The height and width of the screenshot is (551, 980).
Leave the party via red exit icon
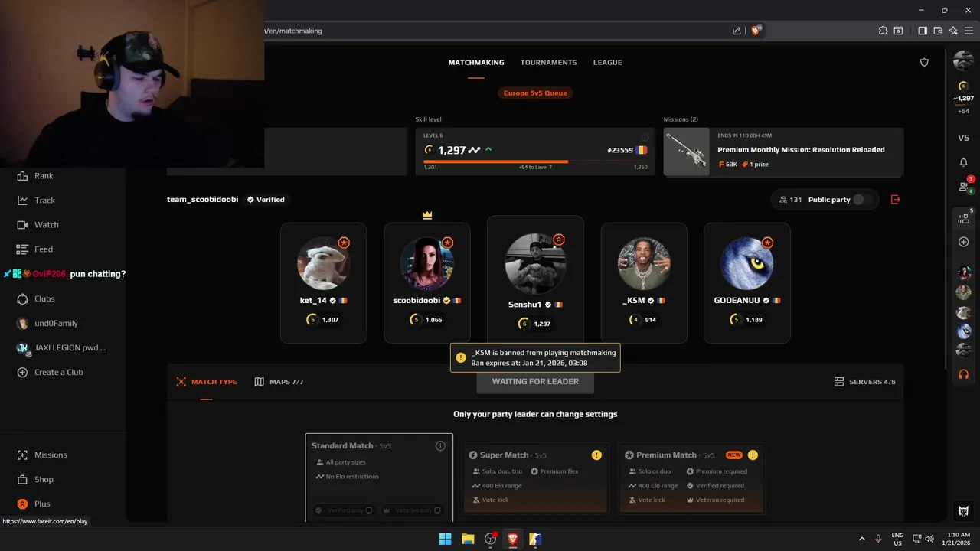coord(896,200)
